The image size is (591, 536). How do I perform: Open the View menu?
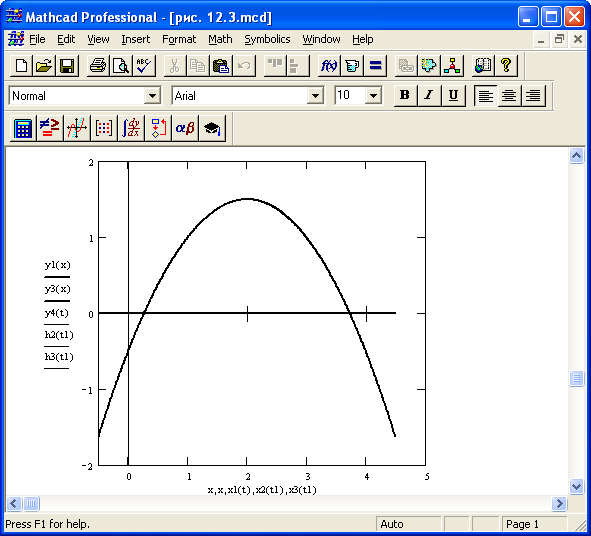[x=98, y=39]
